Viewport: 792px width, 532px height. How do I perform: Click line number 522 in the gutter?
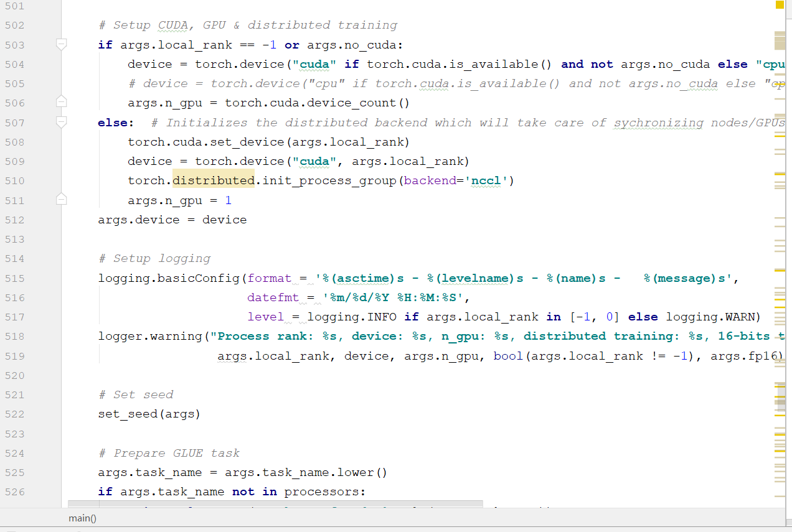pos(14,414)
